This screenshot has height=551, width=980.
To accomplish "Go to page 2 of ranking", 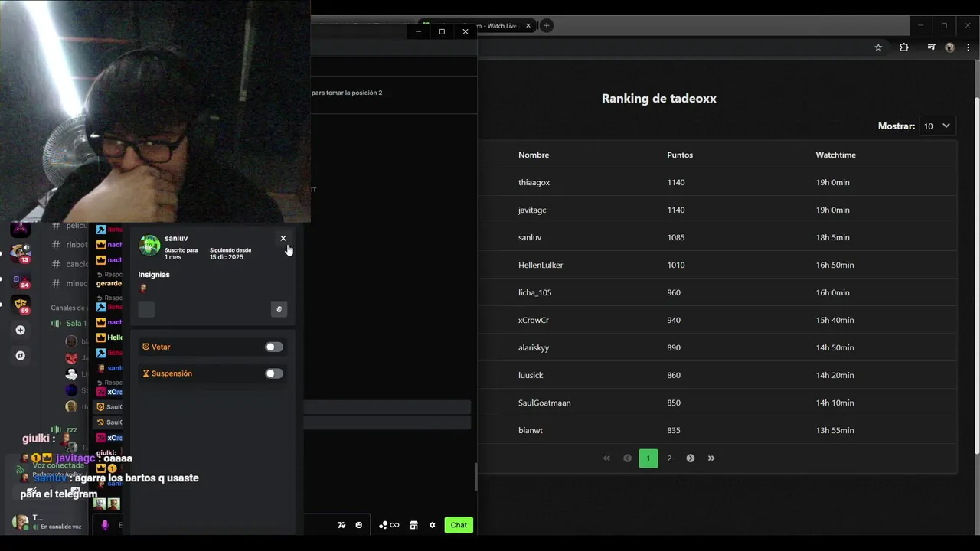I will click(669, 458).
